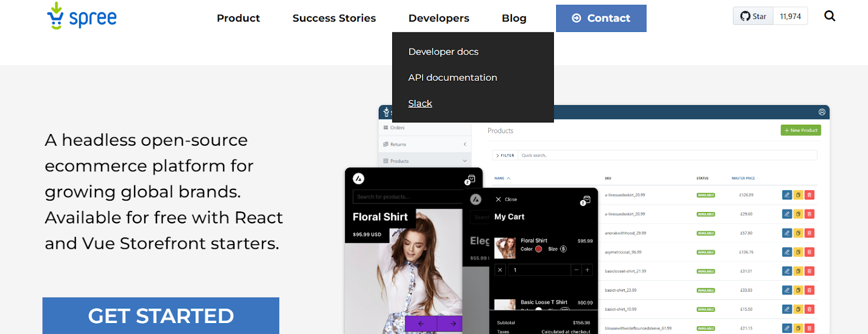Click the blue Contact button
The width and height of the screenshot is (868, 334).
pyautogui.click(x=601, y=18)
